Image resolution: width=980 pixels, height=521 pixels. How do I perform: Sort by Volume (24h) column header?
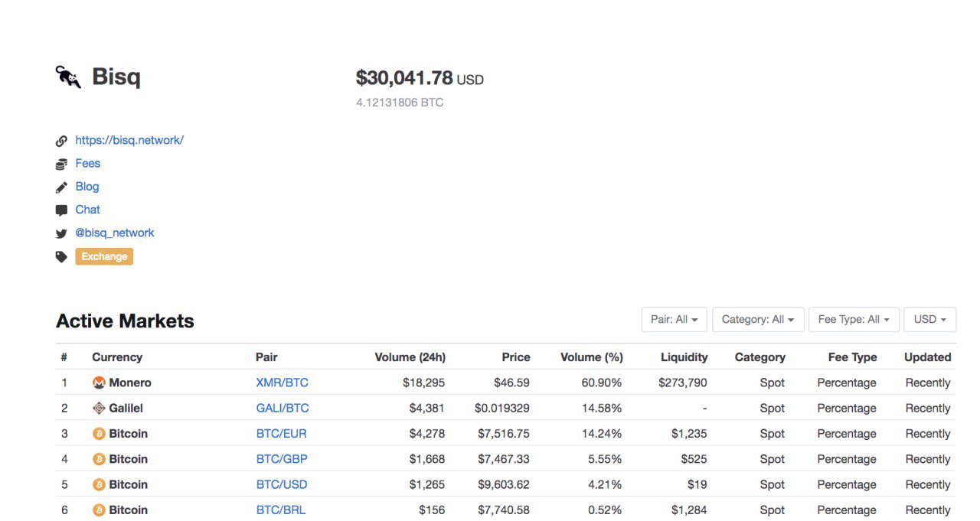click(x=410, y=357)
